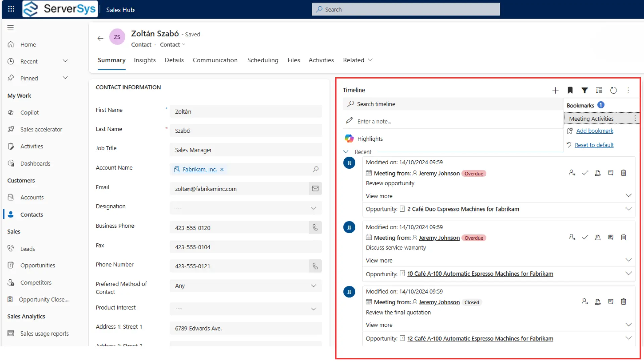Open Highlights in the timeline
This screenshot has height=362, width=644.
point(370,139)
